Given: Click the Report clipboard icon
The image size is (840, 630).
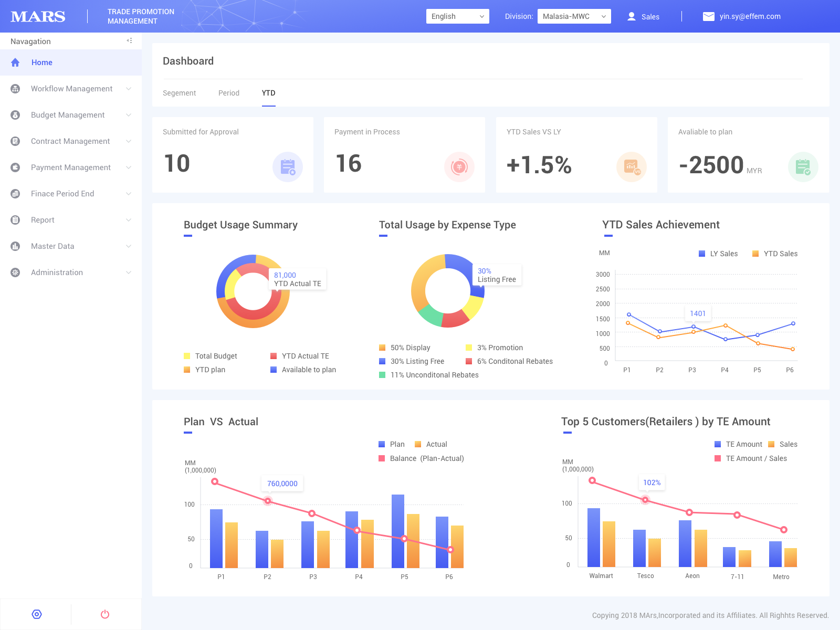Looking at the screenshot, I should point(15,220).
